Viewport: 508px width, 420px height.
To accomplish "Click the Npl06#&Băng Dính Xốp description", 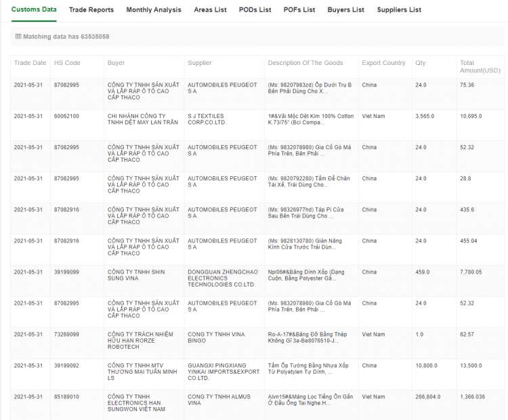I will (x=306, y=275).
